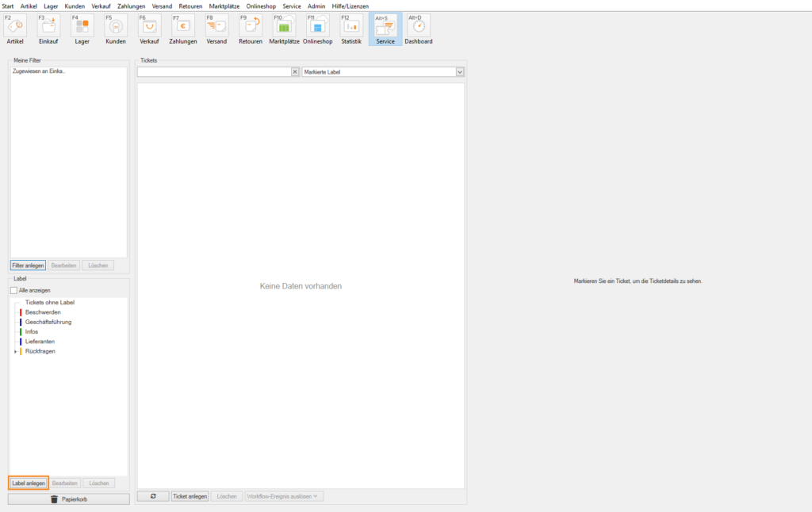812x512 pixels.
Task: Open the Workflow-Ereignis auslösen dropdown
Action: click(x=284, y=496)
